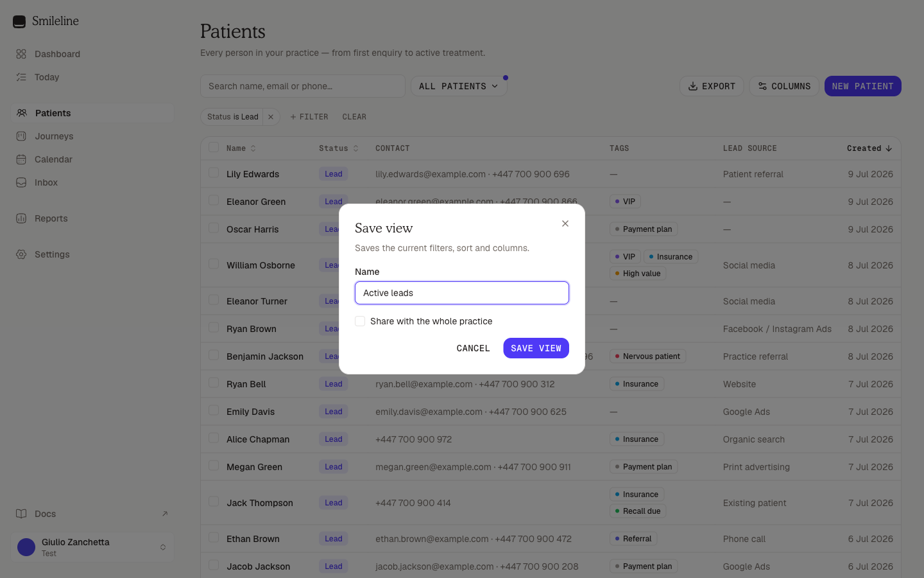Toggle Created column sort direction
The width and height of the screenshot is (924, 578).
click(869, 148)
